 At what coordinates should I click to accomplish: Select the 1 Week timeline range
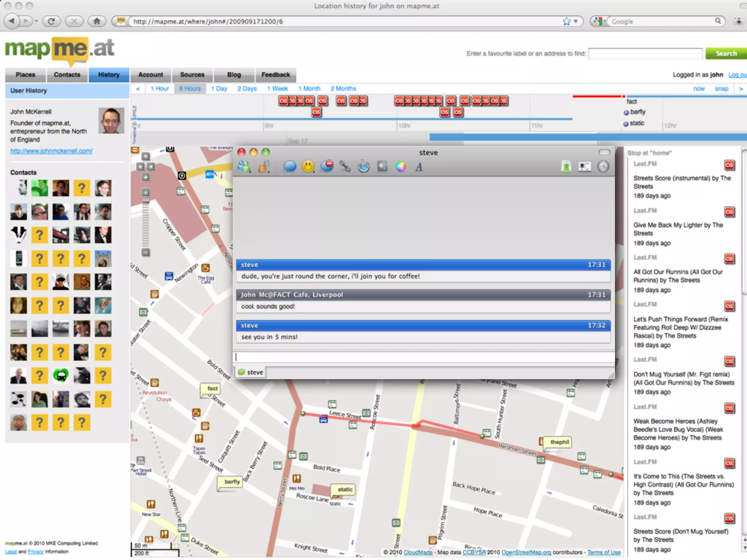coord(277,89)
